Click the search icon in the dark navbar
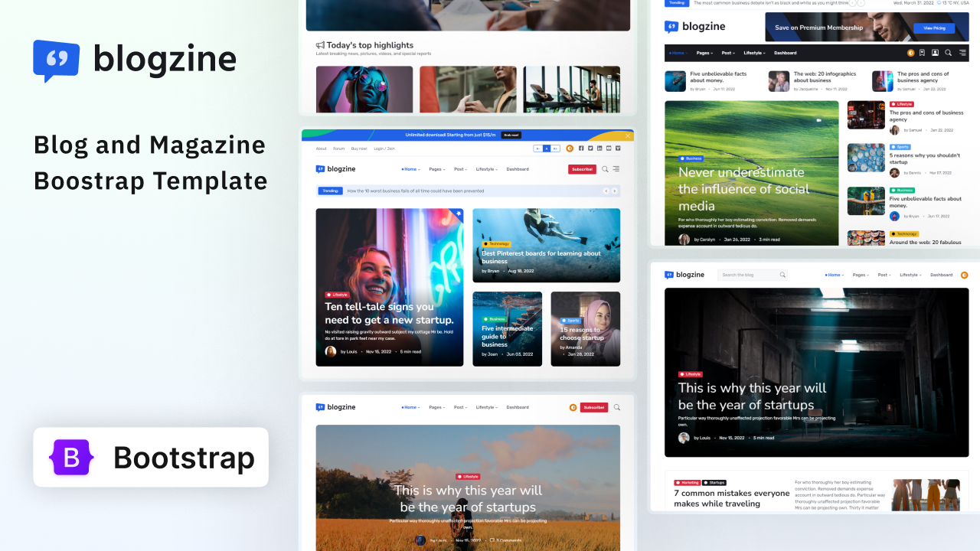 tap(948, 53)
